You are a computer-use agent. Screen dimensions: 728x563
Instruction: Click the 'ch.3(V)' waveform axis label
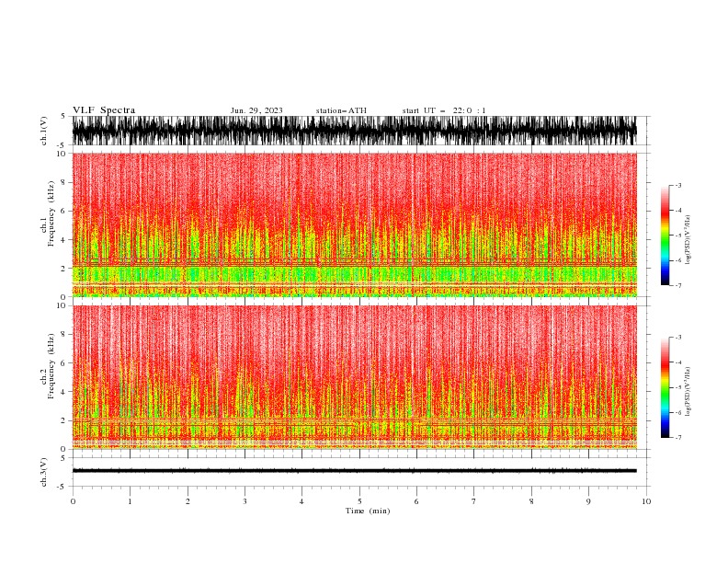coord(44,472)
